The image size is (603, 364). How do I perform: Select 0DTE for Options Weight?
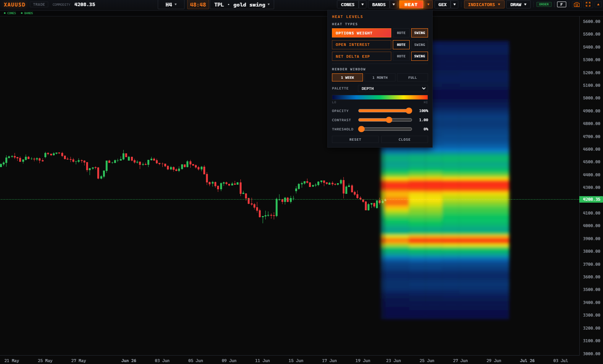(x=401, y=33)
